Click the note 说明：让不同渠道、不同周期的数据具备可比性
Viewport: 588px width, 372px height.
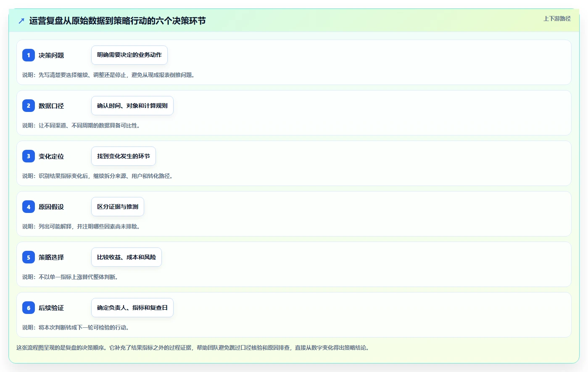(x=81, y=125)
